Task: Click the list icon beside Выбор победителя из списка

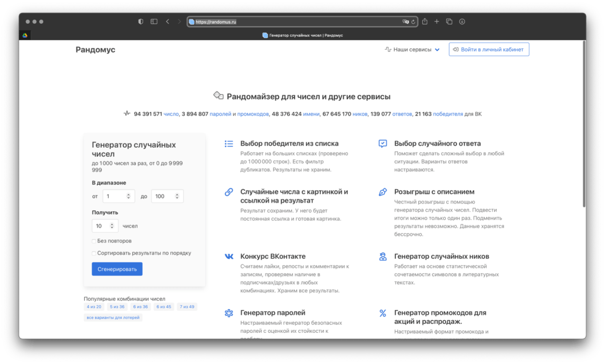Action: pos(229,144)
